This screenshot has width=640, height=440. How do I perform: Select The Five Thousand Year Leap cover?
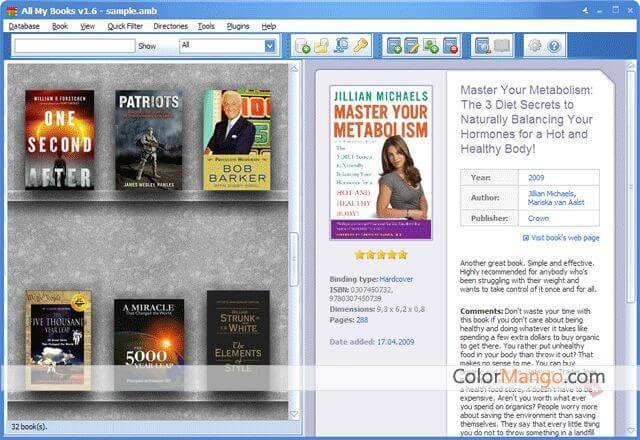click(x=58, y=340)
